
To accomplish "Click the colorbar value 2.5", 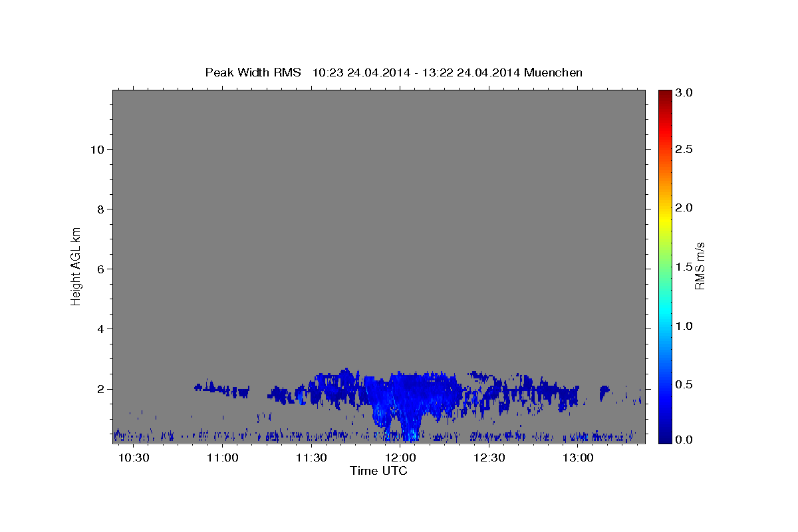I will point(684,149).
